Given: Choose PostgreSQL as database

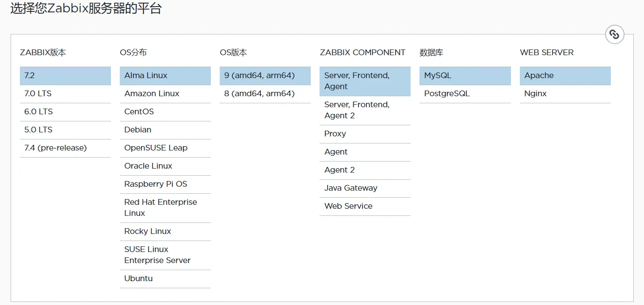Looking at the screenshot, I should (465, 94).
